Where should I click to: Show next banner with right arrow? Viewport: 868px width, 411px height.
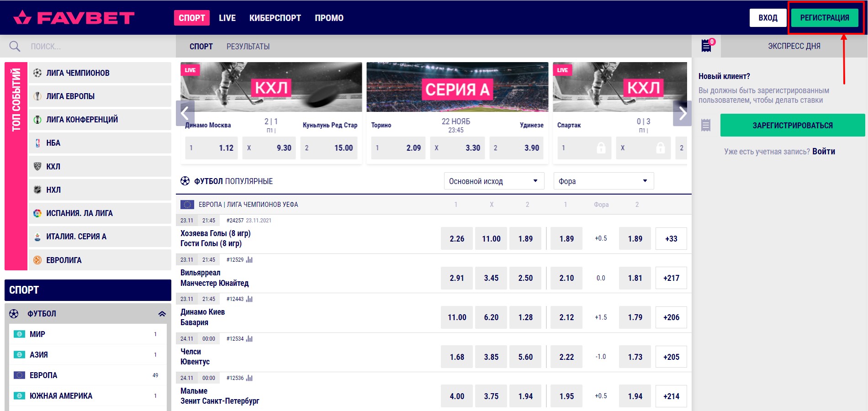point(682,113)
